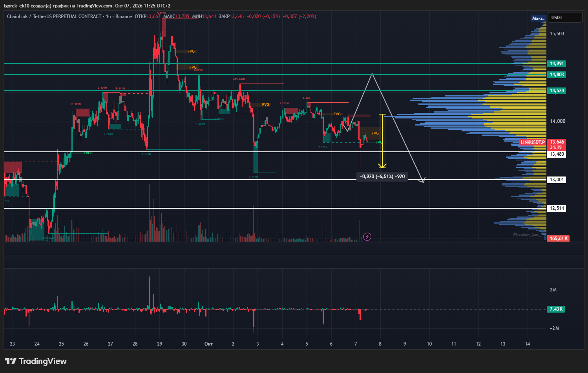Click the 615.742K volume annotation
Viewport: 588px width, 373px height.
tap(239, 79)
